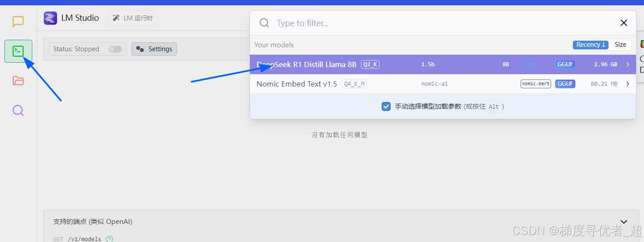644x242 pixels.
Task: Sort models by Size
Action: click(x=620, y=45)
